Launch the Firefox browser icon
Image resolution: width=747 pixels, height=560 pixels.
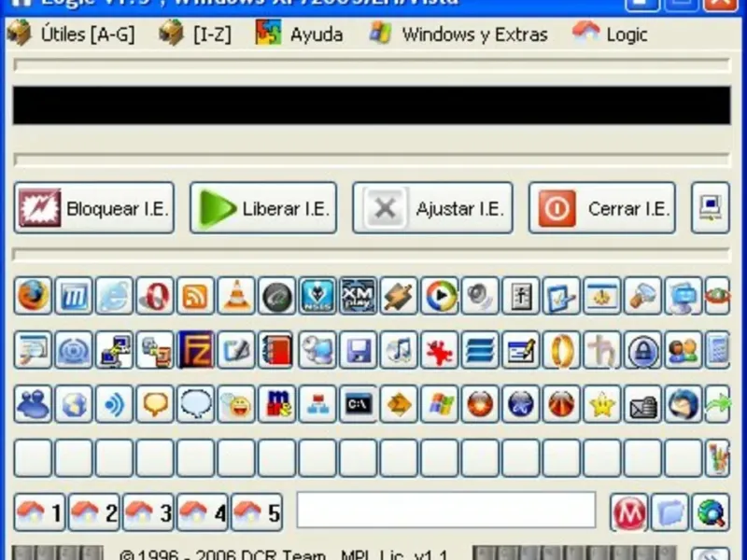tap(33, 296)
